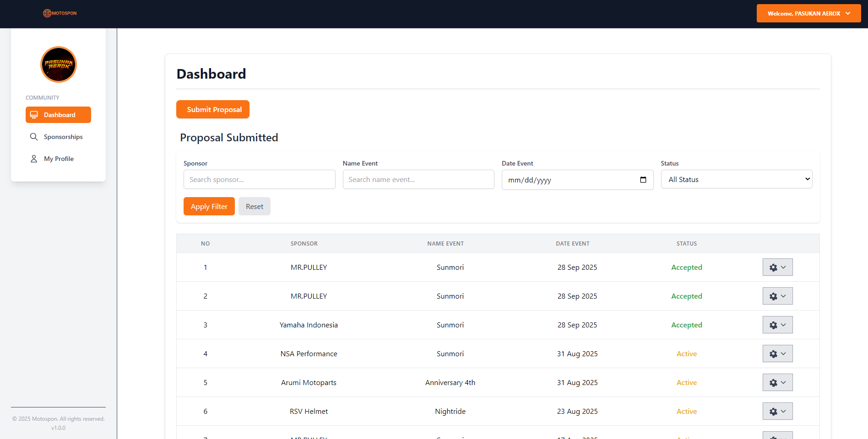
Task: Click the gear icon on Yamaha Indonesia row
Action: 774,325
